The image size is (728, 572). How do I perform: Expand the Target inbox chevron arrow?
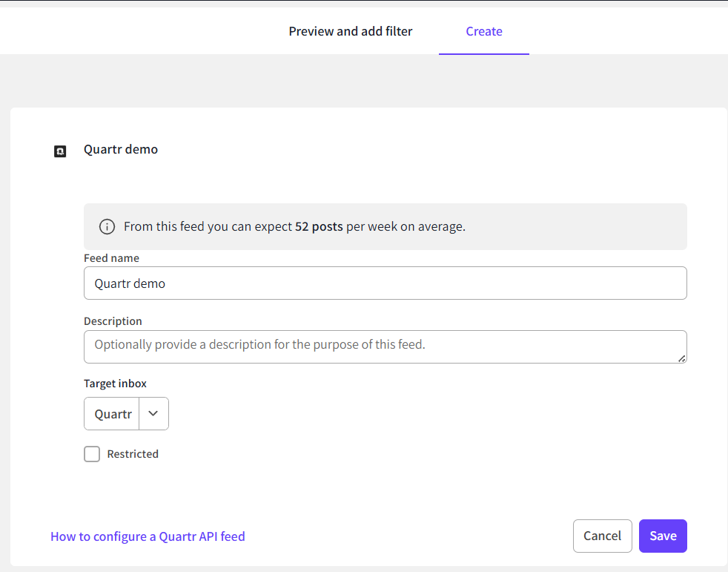click(x=153, y=414)
